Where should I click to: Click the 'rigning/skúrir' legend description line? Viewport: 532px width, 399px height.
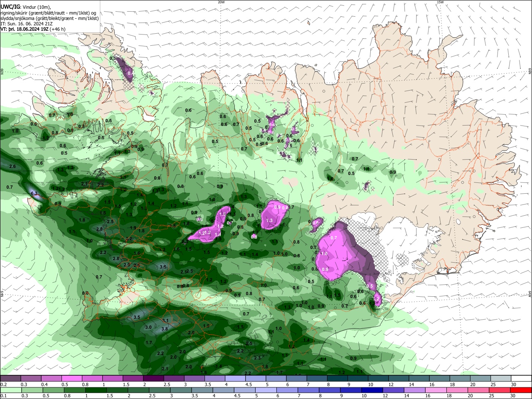click(x=47, y=12)
